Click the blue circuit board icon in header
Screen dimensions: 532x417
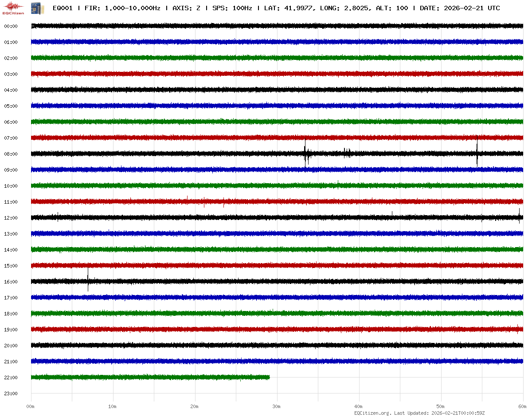pyautogui.click(x=34, y=8)
